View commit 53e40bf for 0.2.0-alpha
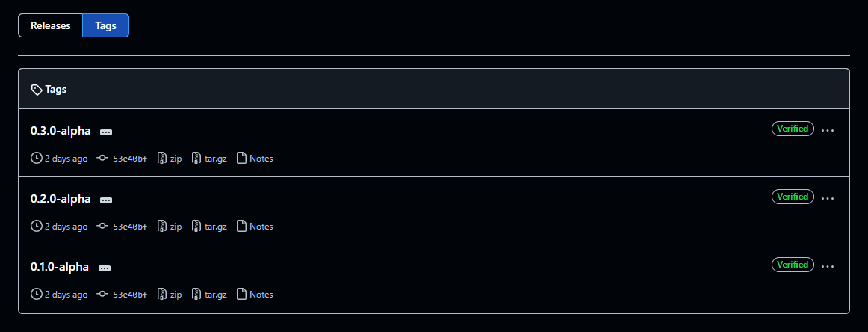This screenshot has width=868, height=332. coord(130,227)
